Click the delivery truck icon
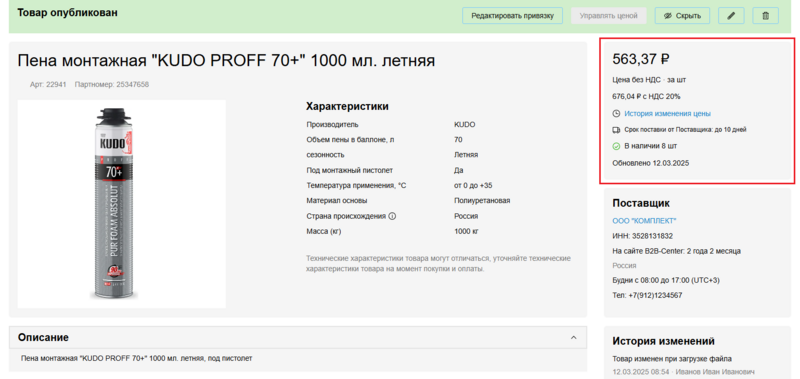 [616, 130]
